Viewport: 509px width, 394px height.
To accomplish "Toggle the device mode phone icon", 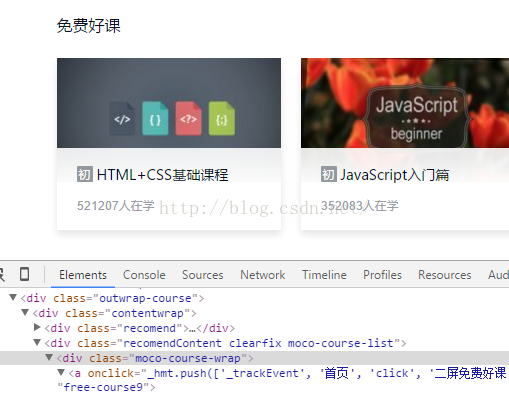I will [x=24, y=274].
